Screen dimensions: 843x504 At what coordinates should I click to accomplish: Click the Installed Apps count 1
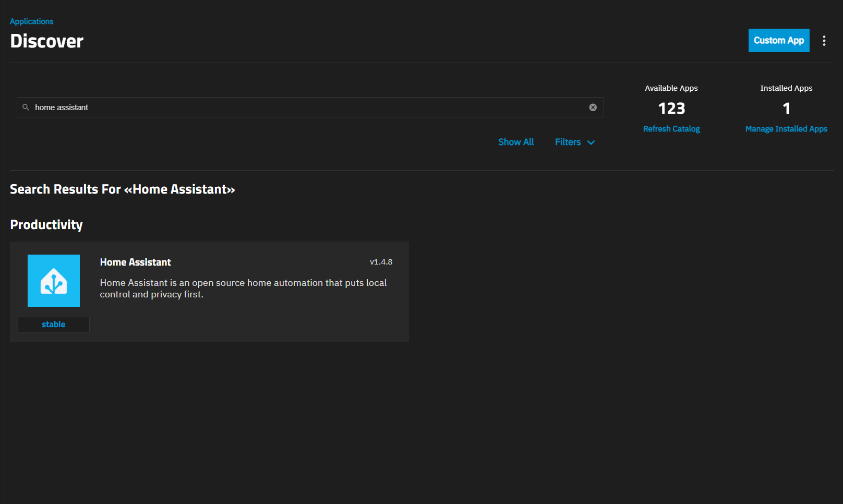(x=786, y=109)
